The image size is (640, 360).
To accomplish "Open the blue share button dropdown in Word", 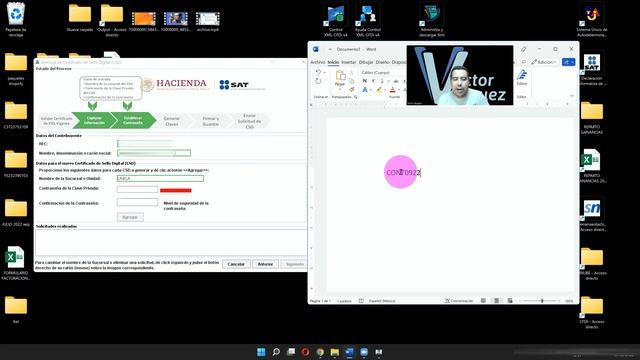I will 573,62.
